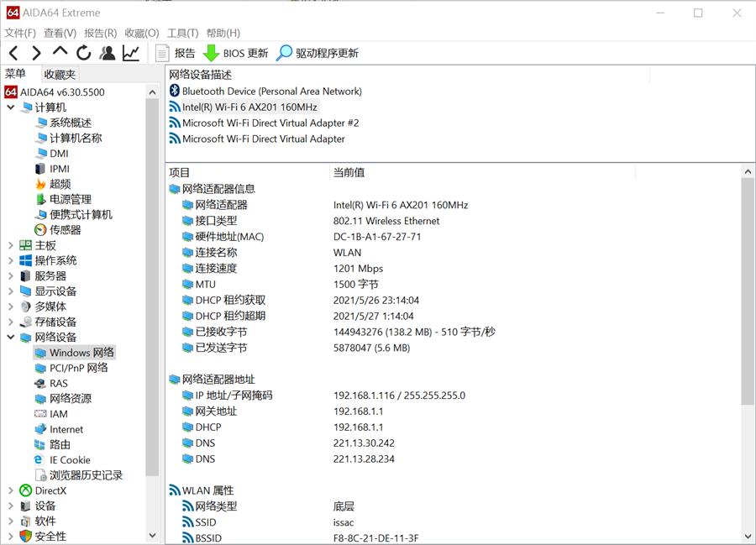Select 超频 item in the tree
The image size is (756, 545).
(60, 184)
